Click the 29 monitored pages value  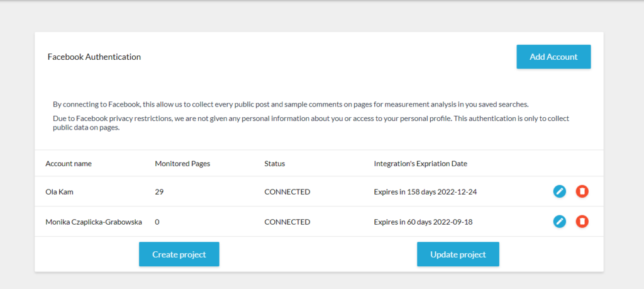pyautogui.click(x=159, y=191)
